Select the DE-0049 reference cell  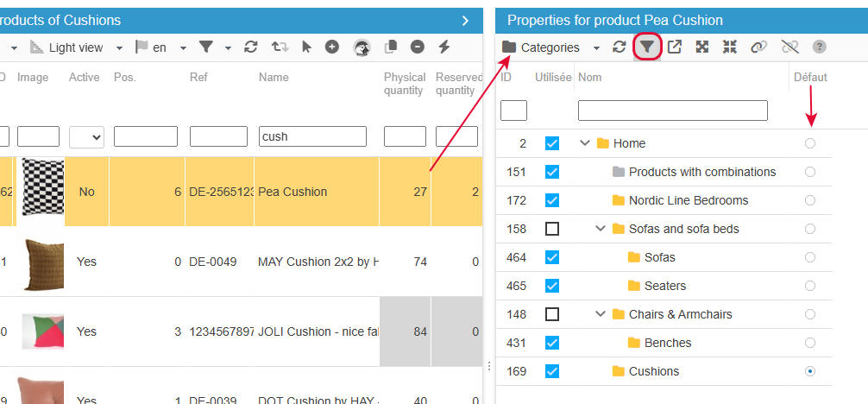(x=219, y=262)
